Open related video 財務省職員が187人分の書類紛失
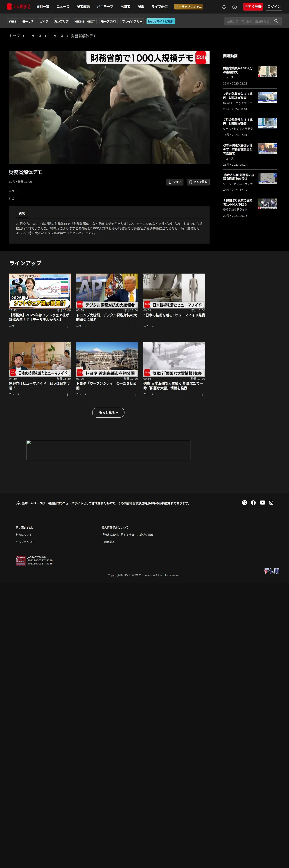Image resolution: width=289 pixels, height=868 pixels. click(x=250, y=75)
